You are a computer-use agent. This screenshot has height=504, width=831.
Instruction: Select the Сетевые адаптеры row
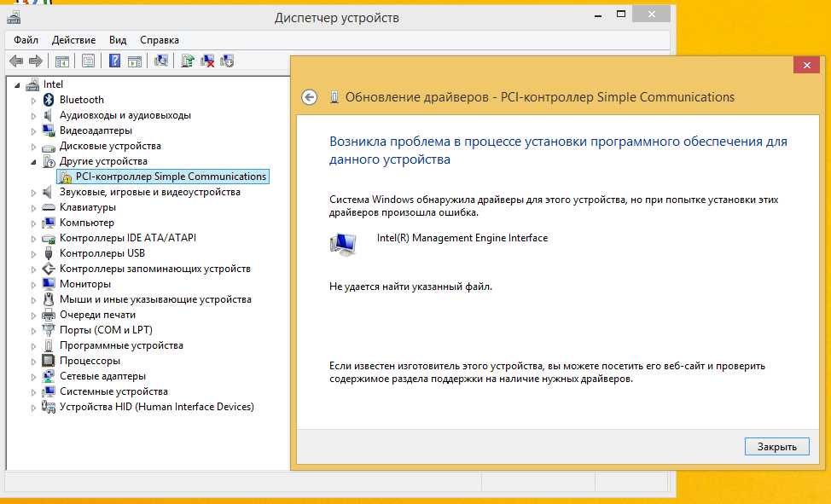[103, 376]
